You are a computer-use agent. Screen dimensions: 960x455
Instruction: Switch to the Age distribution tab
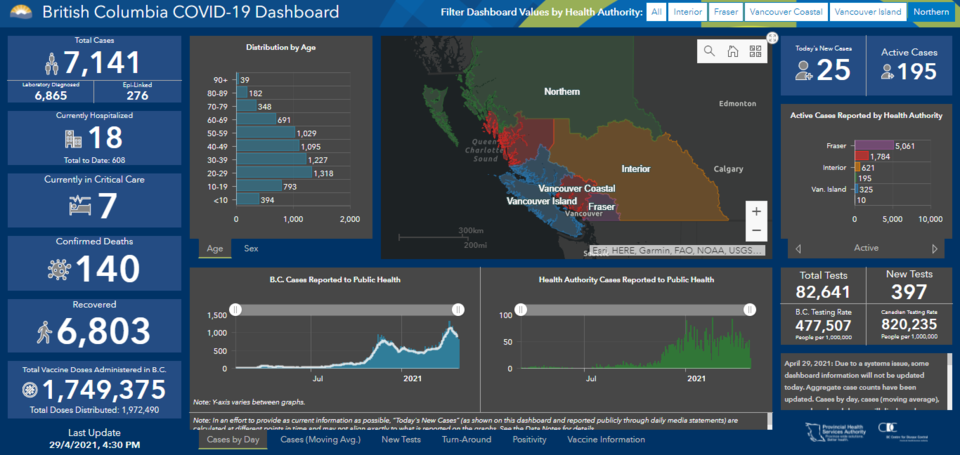(215, 249)
